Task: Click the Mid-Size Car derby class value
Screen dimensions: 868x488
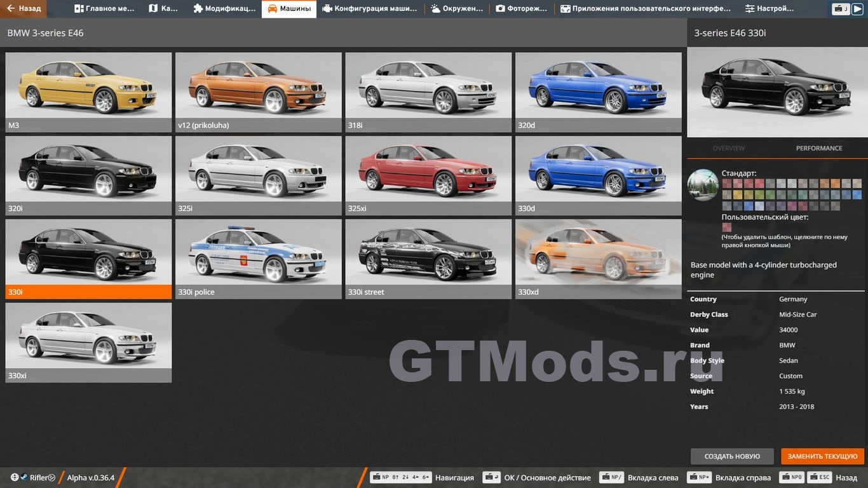Action: coord(798,315)
